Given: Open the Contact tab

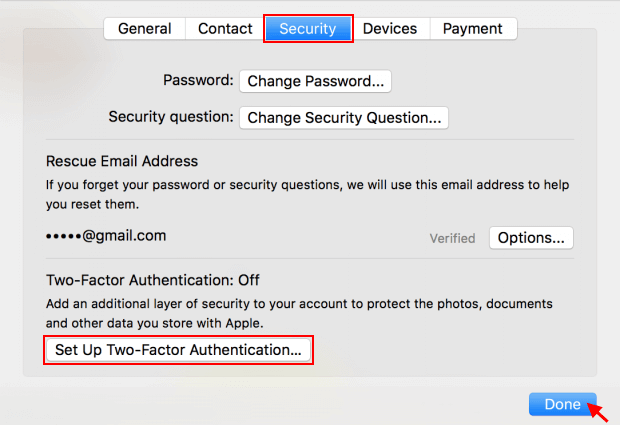Looking at the screenshot, I should coord(225,29).
